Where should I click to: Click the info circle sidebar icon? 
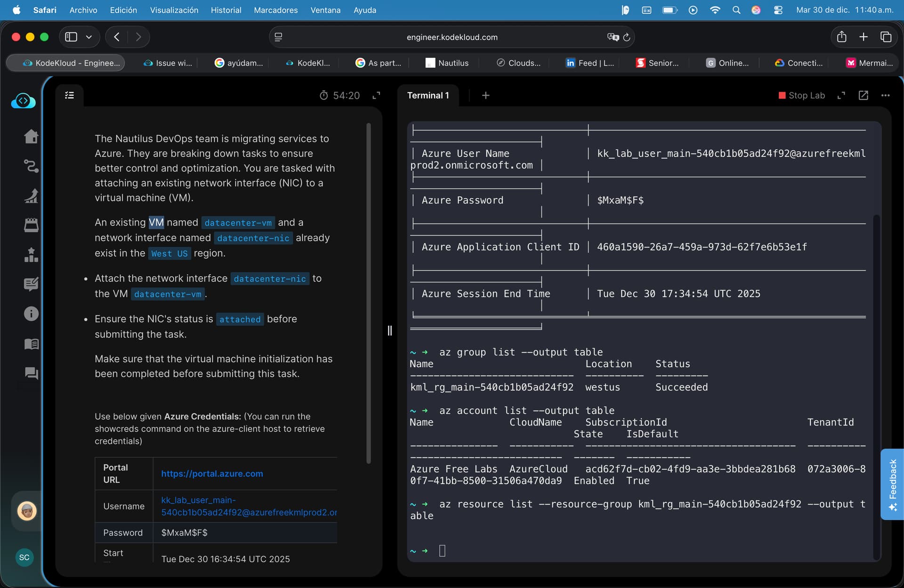(x=31, y=314)
